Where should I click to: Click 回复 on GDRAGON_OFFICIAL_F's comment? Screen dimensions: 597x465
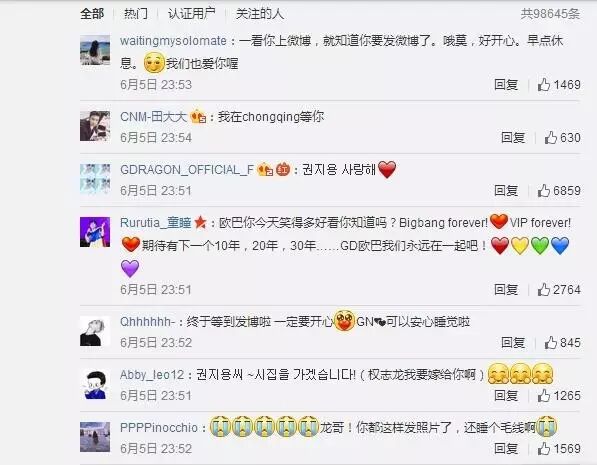coord(506,190)
